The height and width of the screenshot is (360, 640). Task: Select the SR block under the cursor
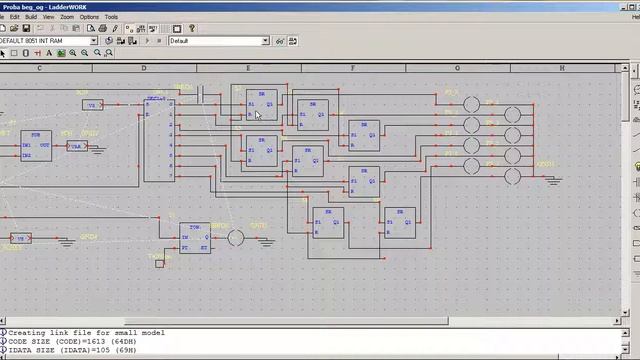262,105
